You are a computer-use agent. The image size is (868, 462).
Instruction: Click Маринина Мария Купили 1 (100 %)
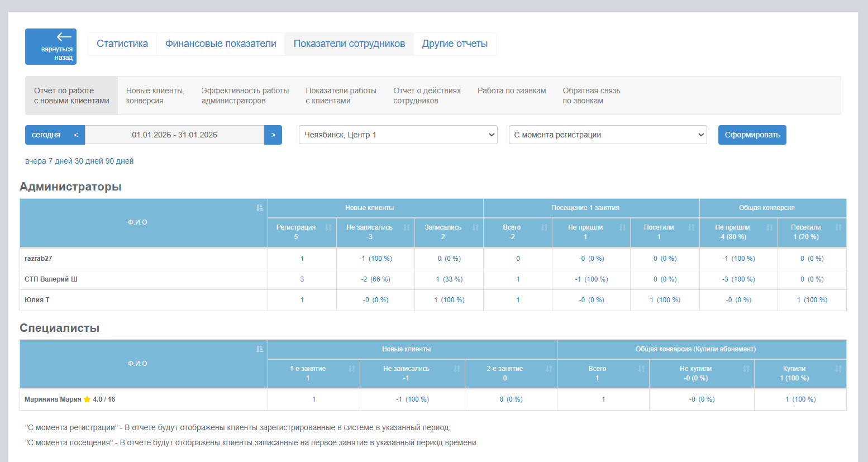click(800, 399)
